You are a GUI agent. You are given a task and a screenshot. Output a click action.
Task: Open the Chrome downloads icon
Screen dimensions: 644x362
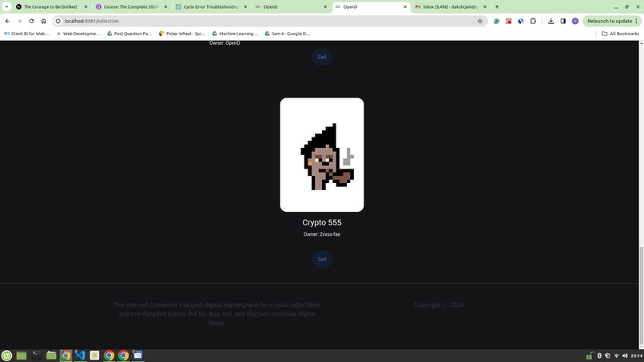pos(551,21)
